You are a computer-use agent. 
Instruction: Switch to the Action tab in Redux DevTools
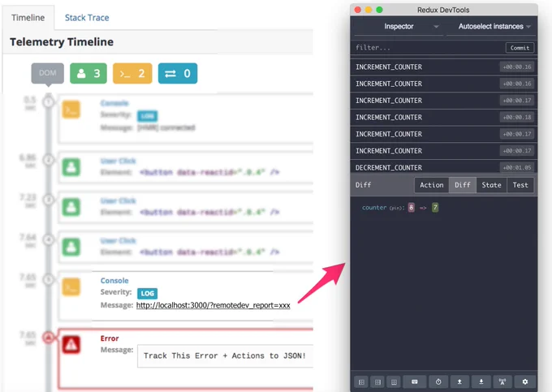(x=432, y=185)
